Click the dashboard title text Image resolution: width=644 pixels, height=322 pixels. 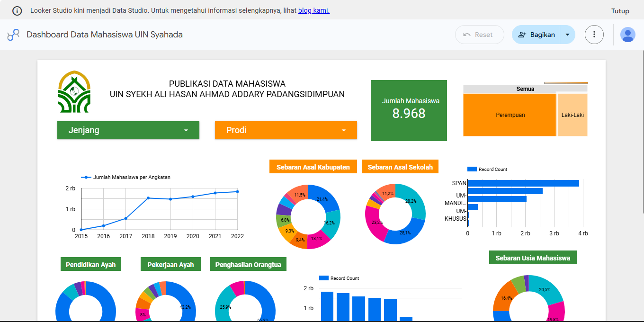point(105,35)
